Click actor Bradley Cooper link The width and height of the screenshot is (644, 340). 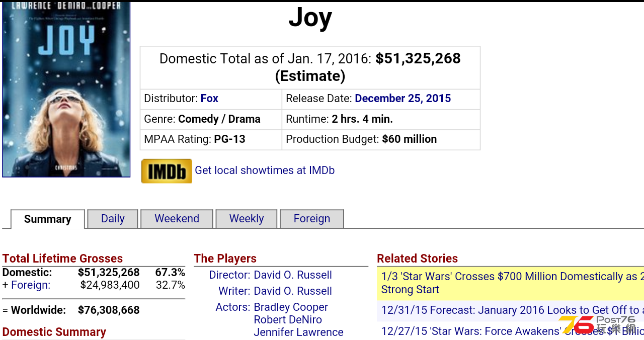(x=291, y=307)
